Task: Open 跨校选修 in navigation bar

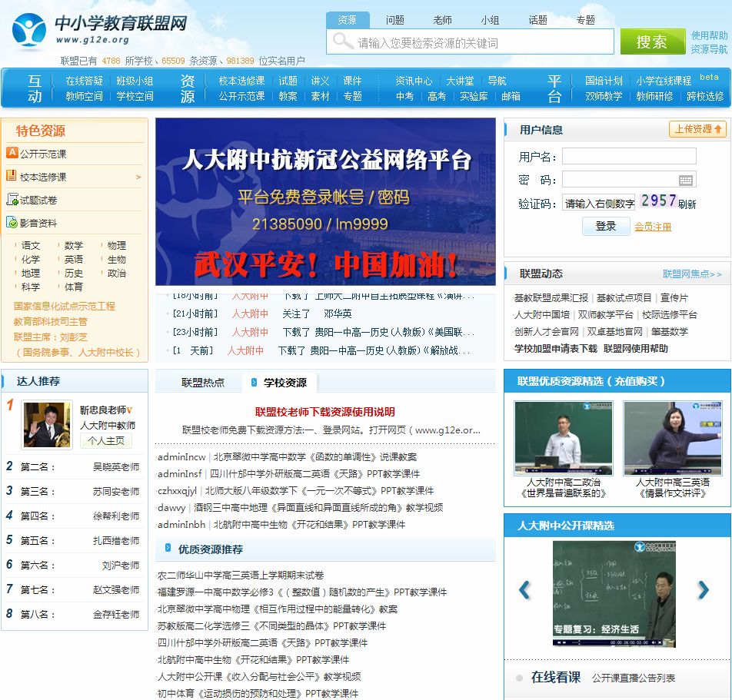Action: 705,96
